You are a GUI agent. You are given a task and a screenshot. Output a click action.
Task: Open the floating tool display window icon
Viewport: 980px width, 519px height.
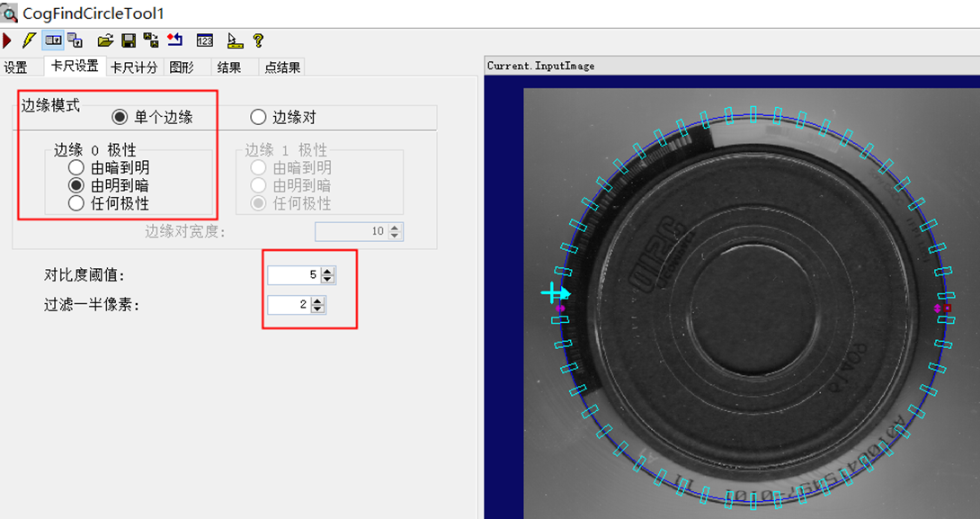click(75, 40)
